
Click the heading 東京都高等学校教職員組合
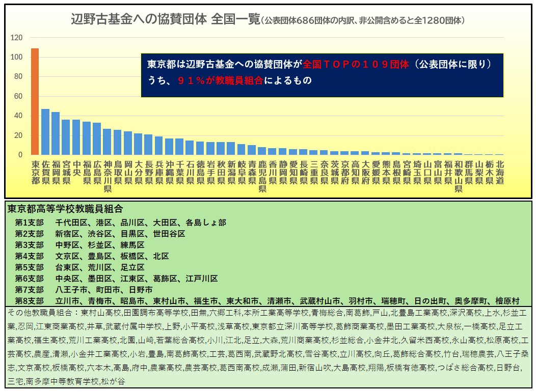(x=65, y=209)
